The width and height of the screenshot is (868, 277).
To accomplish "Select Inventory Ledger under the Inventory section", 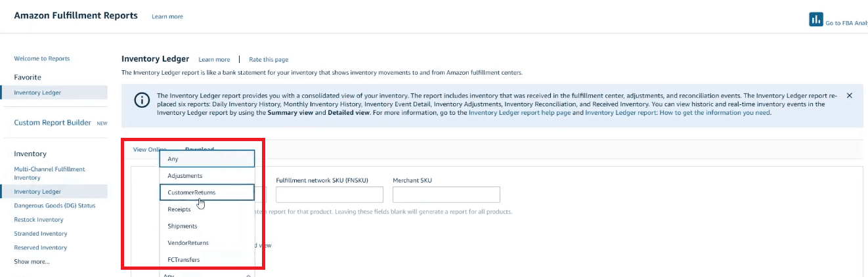I will coord(54,192).
